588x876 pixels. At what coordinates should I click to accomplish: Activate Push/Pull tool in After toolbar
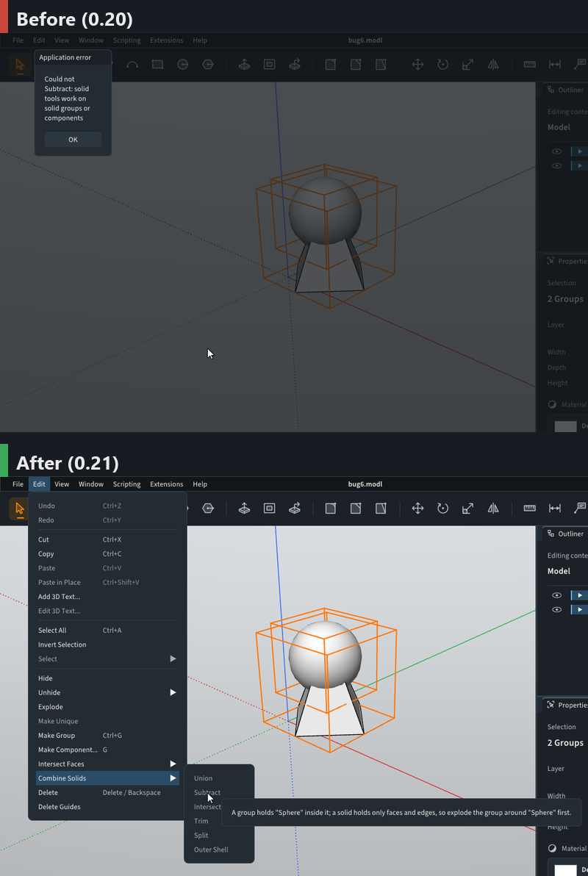coord(244,509)
